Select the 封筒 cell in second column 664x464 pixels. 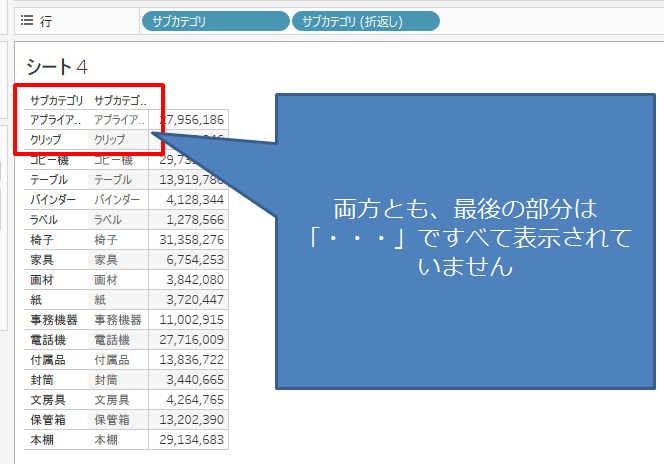pyautogui.click(x=106, y=380)
